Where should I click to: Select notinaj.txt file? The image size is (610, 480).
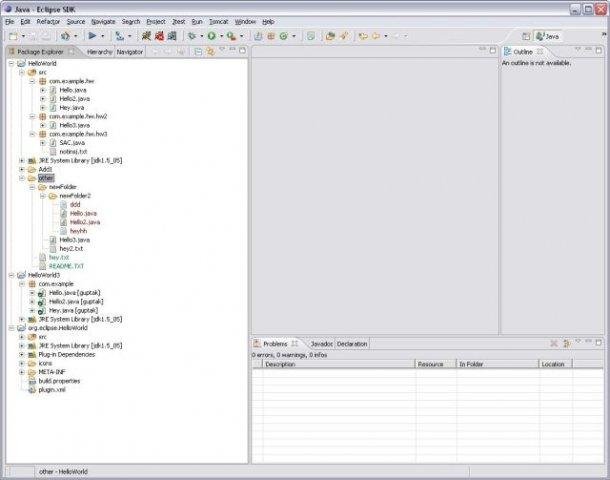tap(73, 152)
